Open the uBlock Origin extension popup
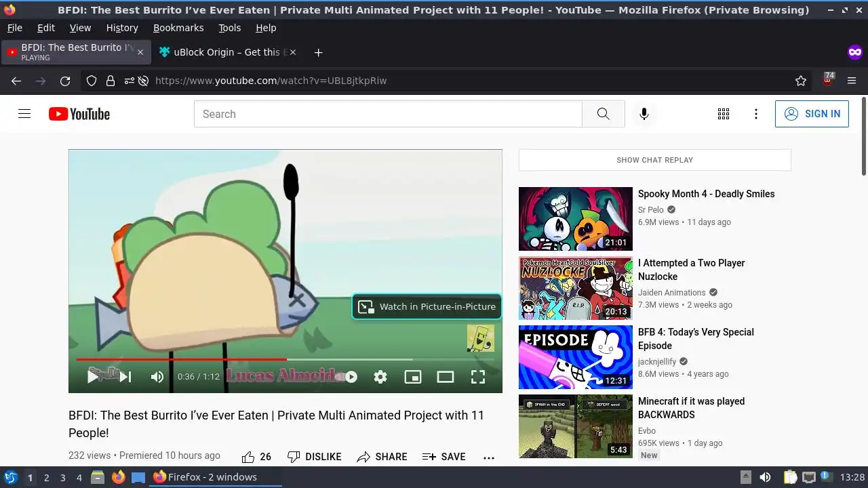This screenshot has width=868, height=488. pos(828,80)
